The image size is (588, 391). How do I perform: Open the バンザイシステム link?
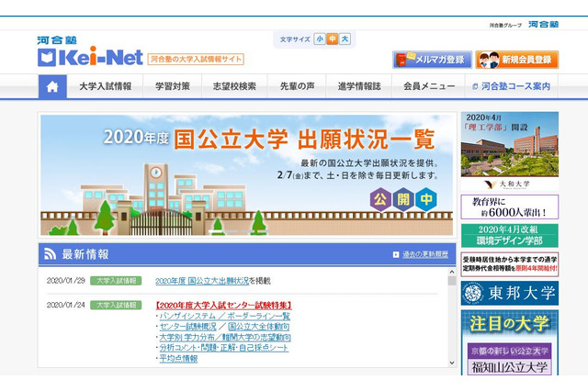click(187, 316)
